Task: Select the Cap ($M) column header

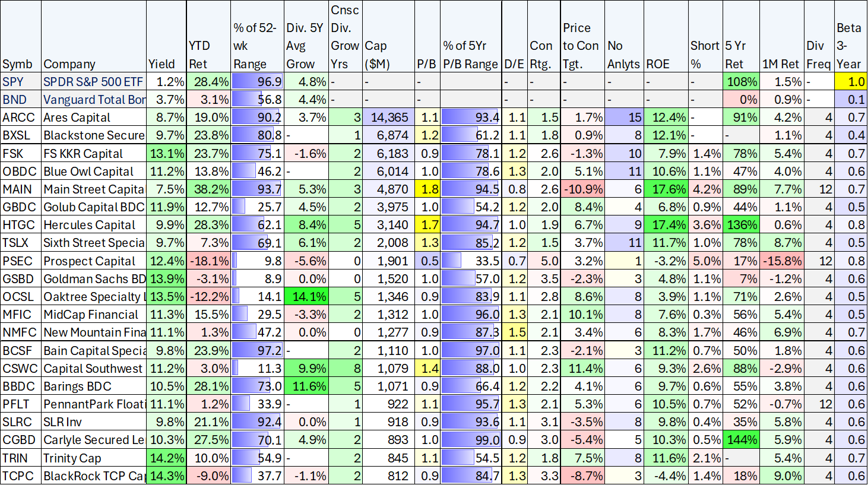Action: pyautogui.click(x=388, y=37)
